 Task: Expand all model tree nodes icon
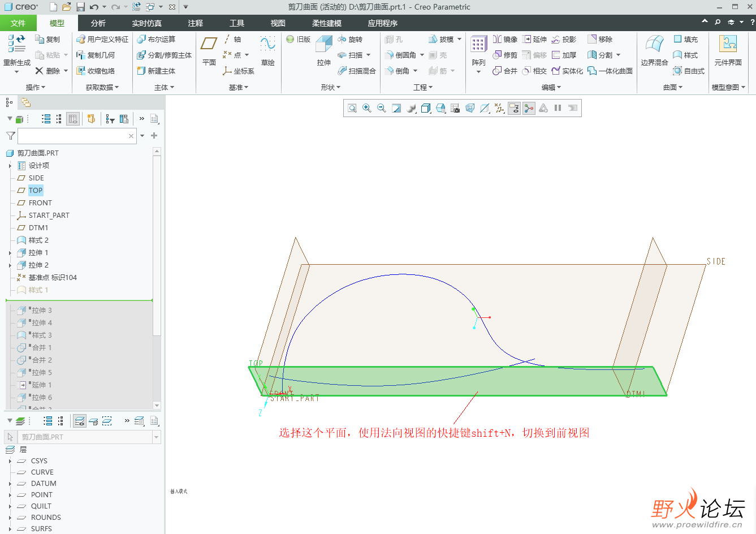click(x=46, y=119)
